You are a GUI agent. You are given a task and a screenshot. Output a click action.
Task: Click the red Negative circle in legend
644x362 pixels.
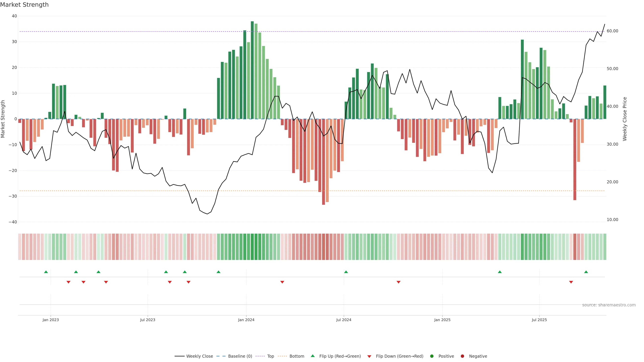462,356
